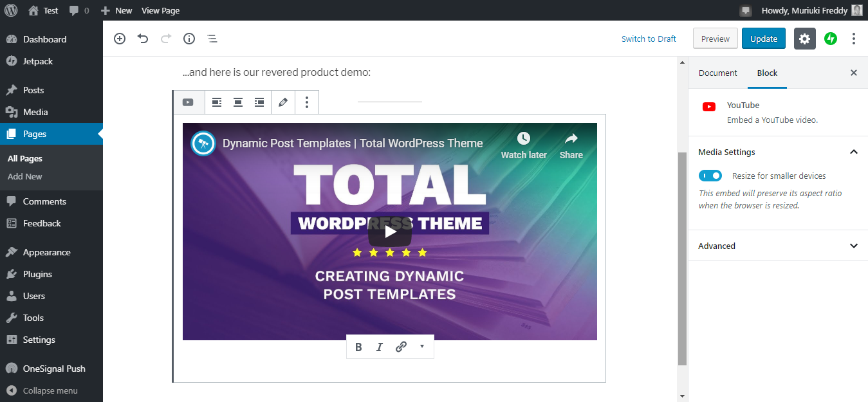Screen dimensions: 868x402
Task: Open the Jetpack green lightning icon
Action: pyautogui.click(x=831, y=39)
